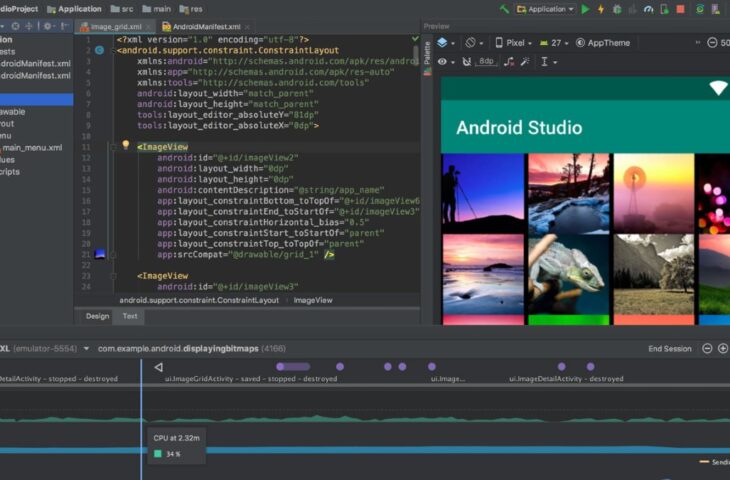Screen dimensions: 730x480
Task: Open the Guidelines dropdown in preview toolbar
Action: click(548, 61)
